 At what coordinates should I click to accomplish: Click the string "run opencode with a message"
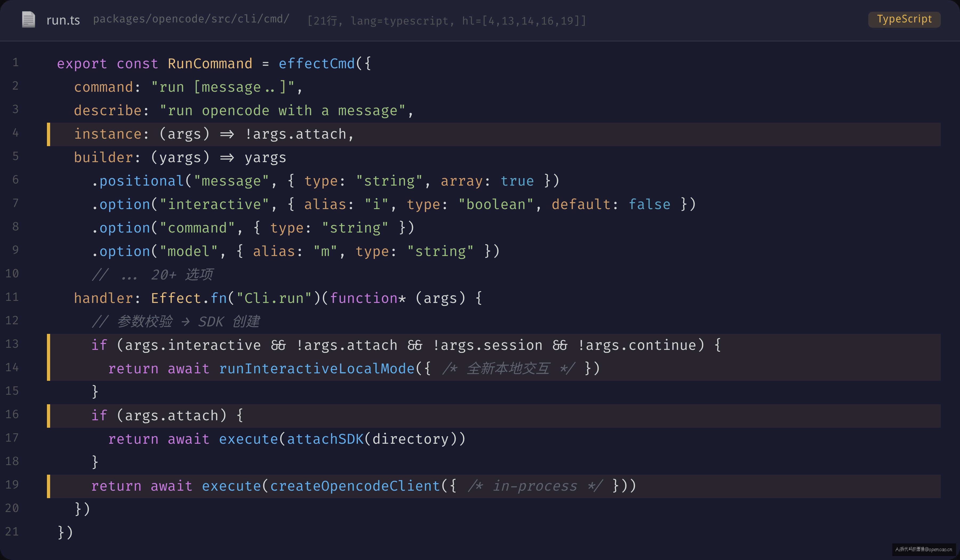282,110
